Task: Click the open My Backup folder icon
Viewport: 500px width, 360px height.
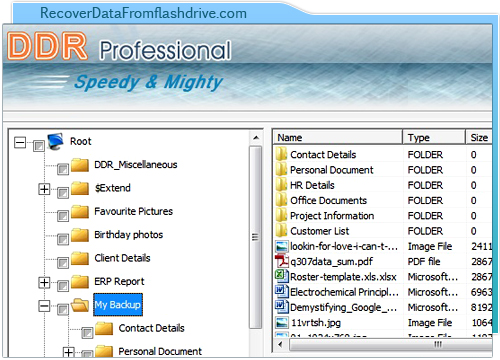Action: (80, 305)
